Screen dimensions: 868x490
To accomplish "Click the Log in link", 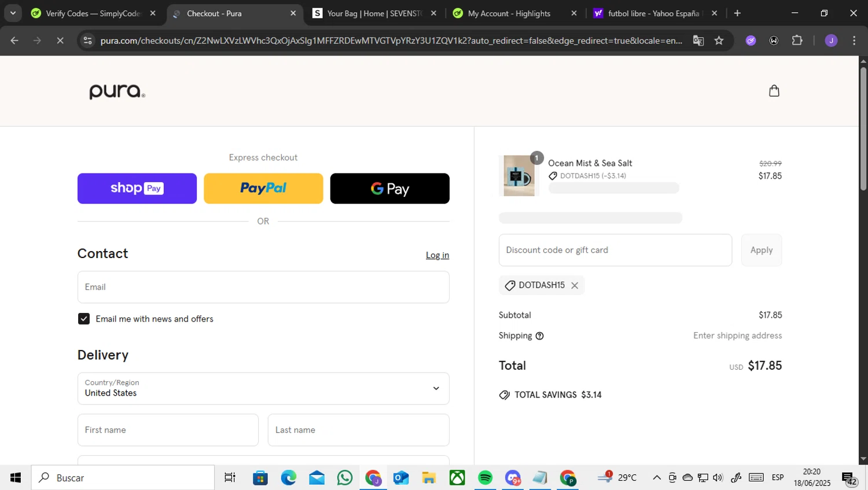I will [x=437, y=255].
